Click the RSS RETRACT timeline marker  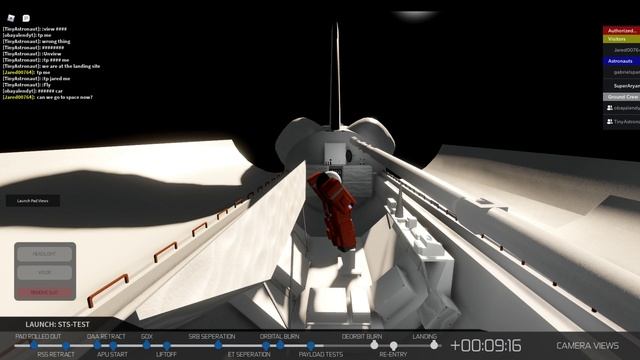[66, 346]
